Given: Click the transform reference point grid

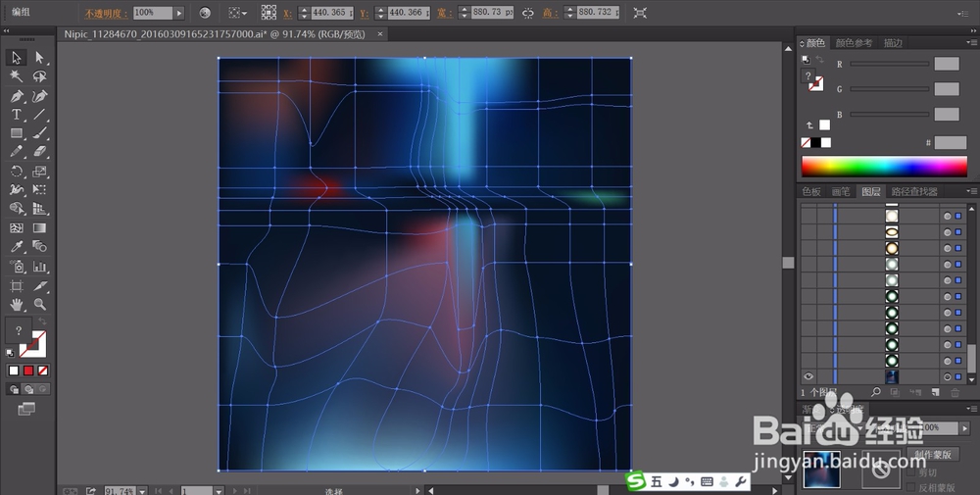Looking at the screenshot, I should [x=269, y=13].
